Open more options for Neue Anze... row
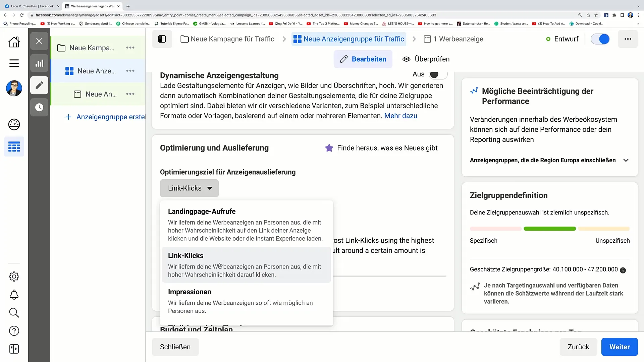This screenshot has width=644, height=362. click(130, 71)
